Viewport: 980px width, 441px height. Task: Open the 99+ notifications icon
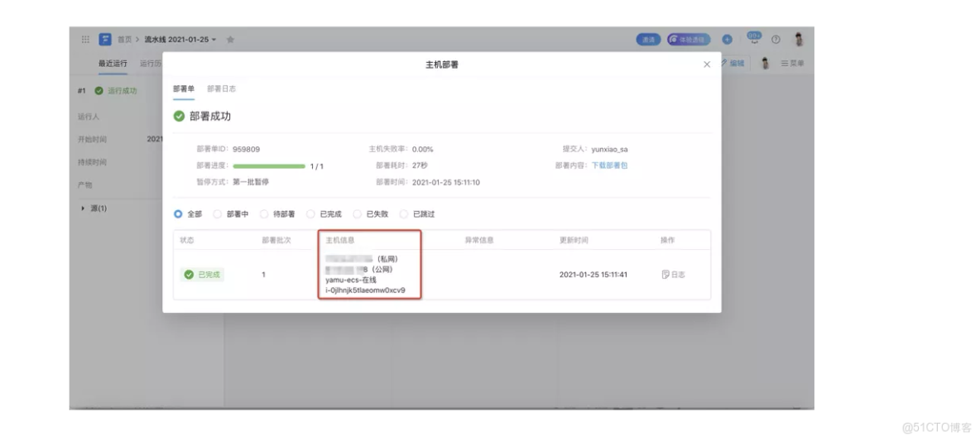pyautogui.click(x=754, y=38)
